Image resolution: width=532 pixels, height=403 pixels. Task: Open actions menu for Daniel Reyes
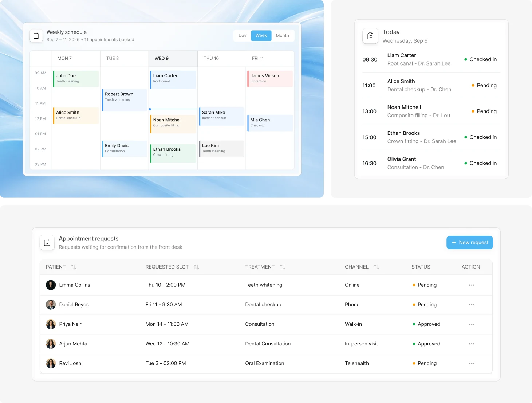coord(472,305)
